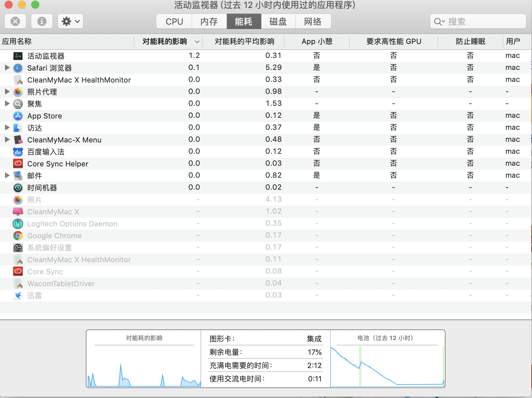Viewport: 532px width, 398px height.
Task: Expand the Safari 浏览器 disclosure triangle
Action: 7,68
